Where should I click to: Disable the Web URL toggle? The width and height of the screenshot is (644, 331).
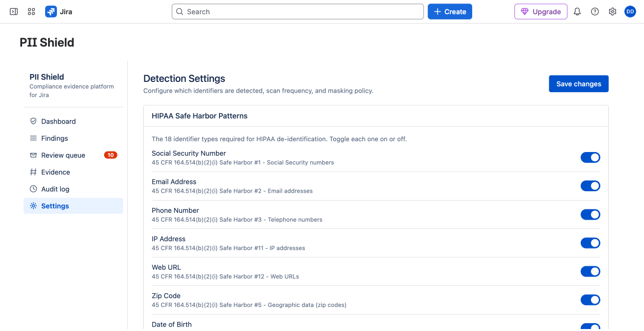click(x=590, y=271)
